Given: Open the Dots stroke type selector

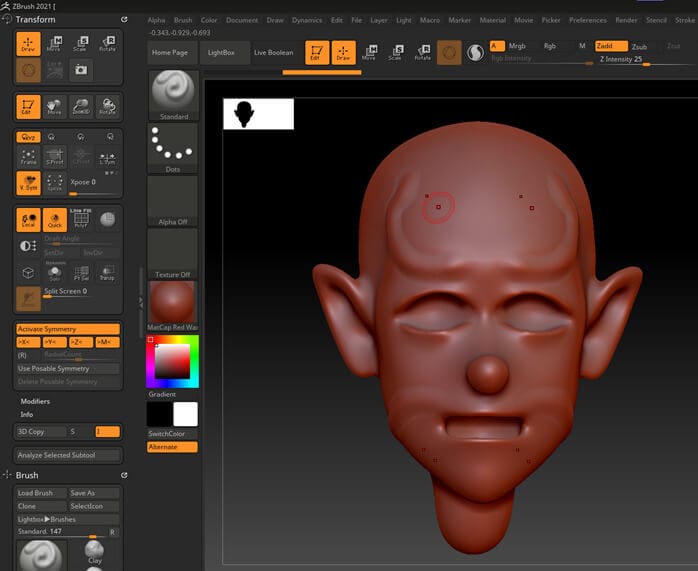Looking at the screenshot, I should coord(173,146).
